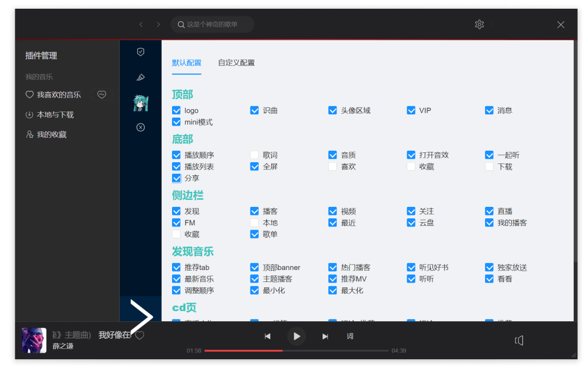Uncheck the 一起听 checkbox
The width and height of the screenshot is (588, 368).
(489, 155)
